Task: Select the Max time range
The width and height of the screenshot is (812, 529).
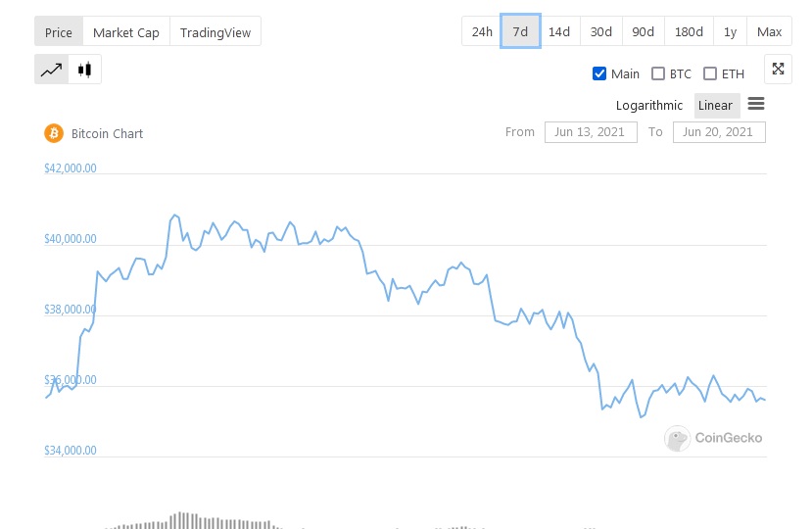Action: 769,31
